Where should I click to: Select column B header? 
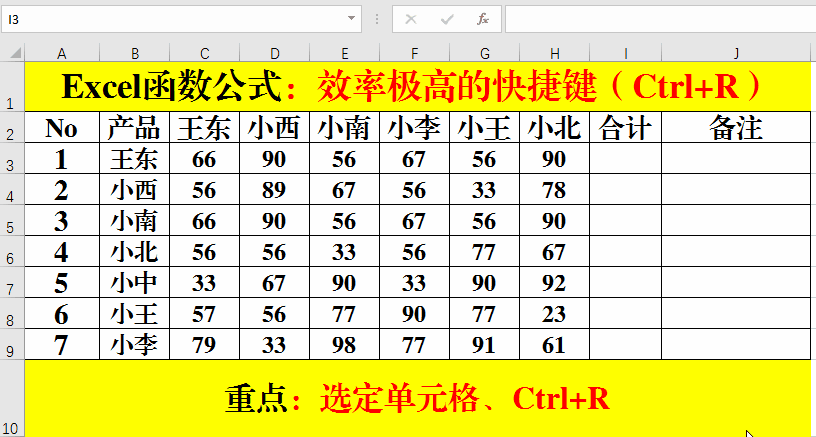tap(135, 53)
